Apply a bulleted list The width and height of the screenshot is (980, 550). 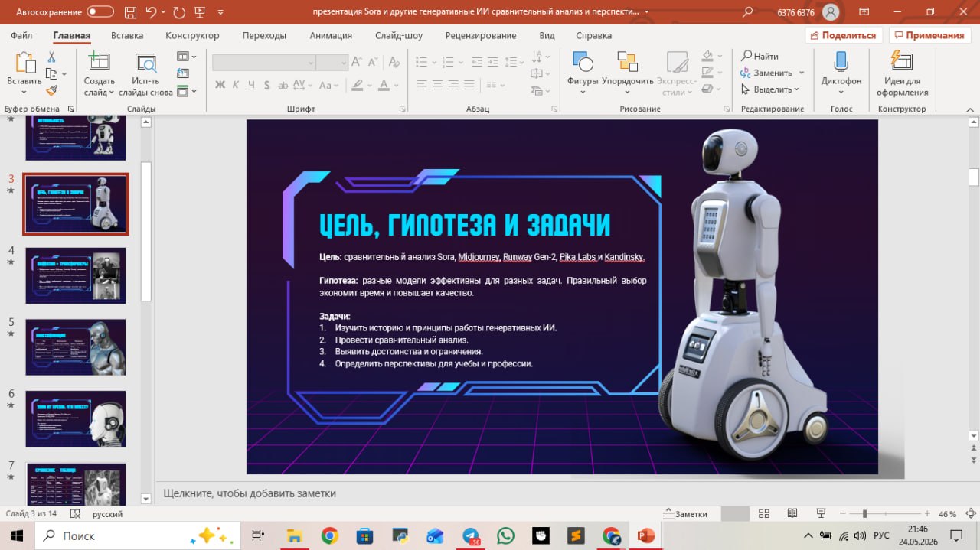pyautogui.click(x=423, y=63)
